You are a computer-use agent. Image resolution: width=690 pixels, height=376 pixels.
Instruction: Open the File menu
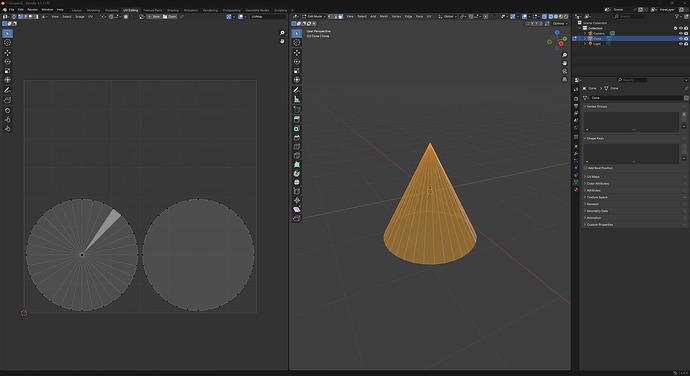(11, 10)
